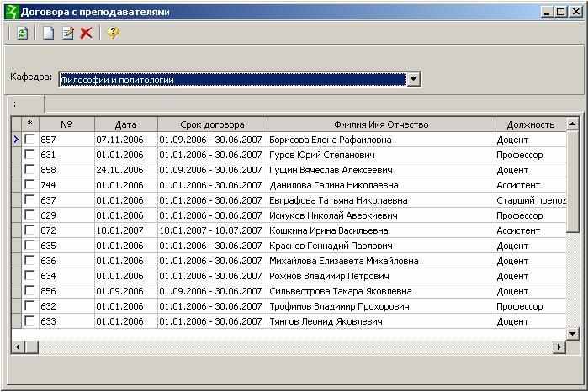588x392 pixels.
Task: Tick the checkbox for contract 634
Action: click(x=29, y=275)
